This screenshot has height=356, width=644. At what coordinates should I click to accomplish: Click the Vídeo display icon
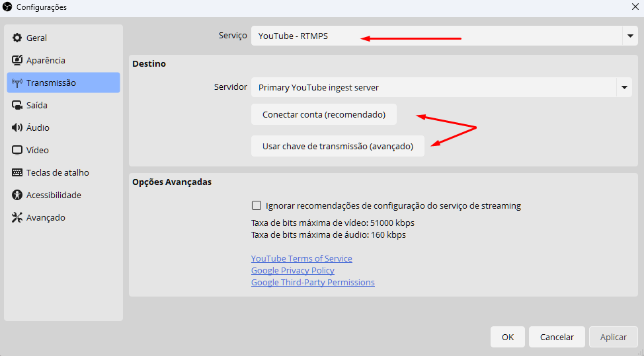pyautogui.click(x=17, y=150)
